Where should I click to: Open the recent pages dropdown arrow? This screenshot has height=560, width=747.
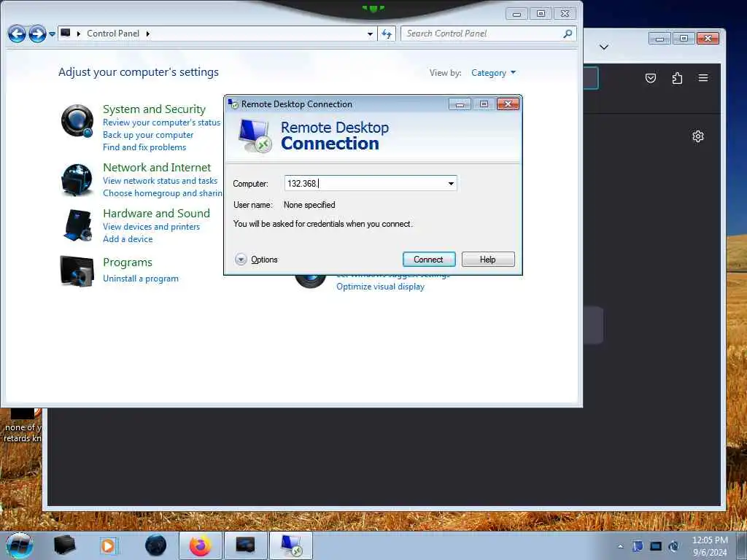click(x=52, y=34)
